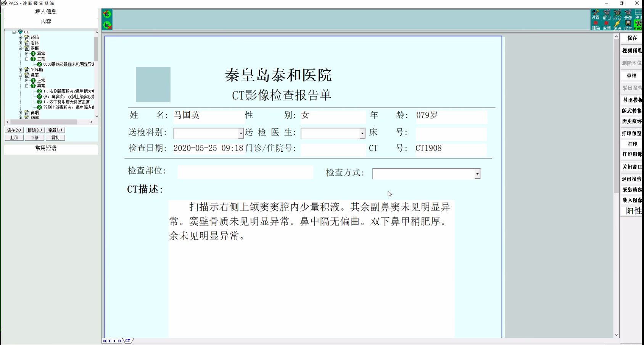
Task: Click the report area vertical scrollbar thumb
Action: 616,117
